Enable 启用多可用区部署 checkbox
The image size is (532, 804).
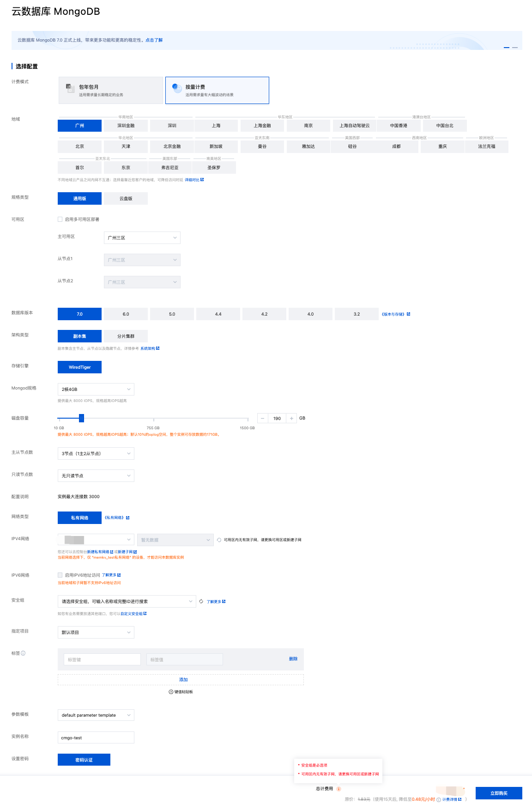60,219
